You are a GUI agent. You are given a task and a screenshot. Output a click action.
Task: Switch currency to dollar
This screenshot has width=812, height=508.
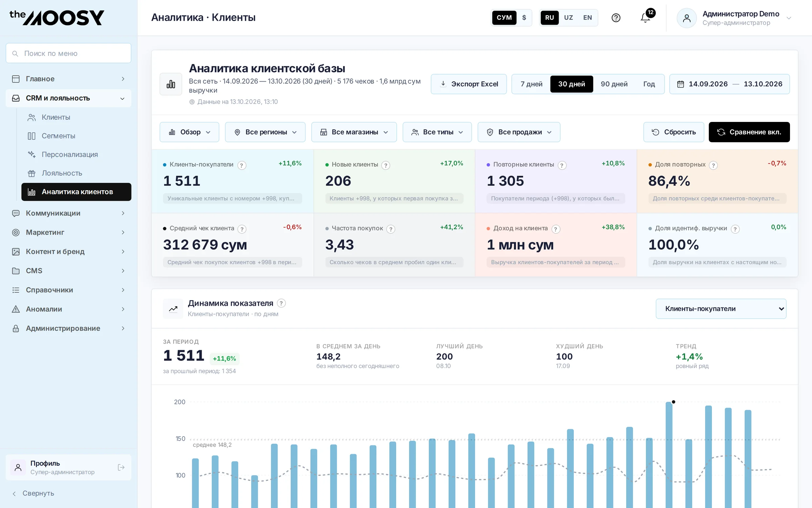524,18
